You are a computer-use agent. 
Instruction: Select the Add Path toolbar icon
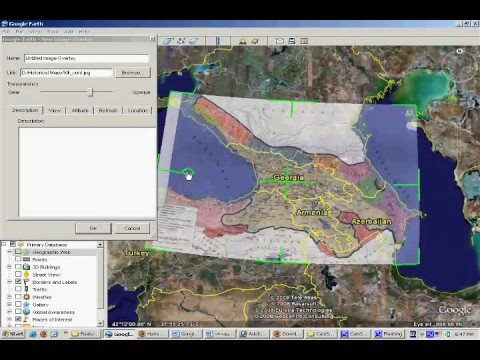(x=181, y=41)
